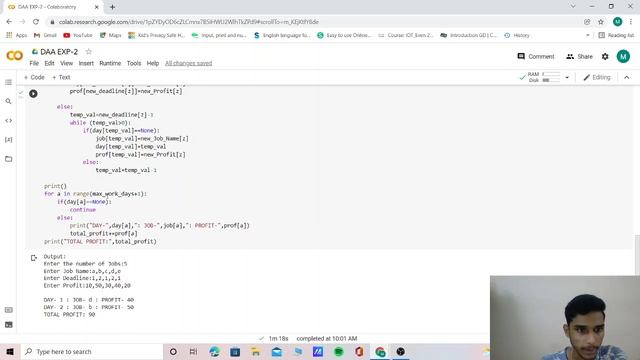Image resolution: width=640 pixels, height=360 pixels.
Task: Open Colab settings gear icon
Action: tap(605, 56)
